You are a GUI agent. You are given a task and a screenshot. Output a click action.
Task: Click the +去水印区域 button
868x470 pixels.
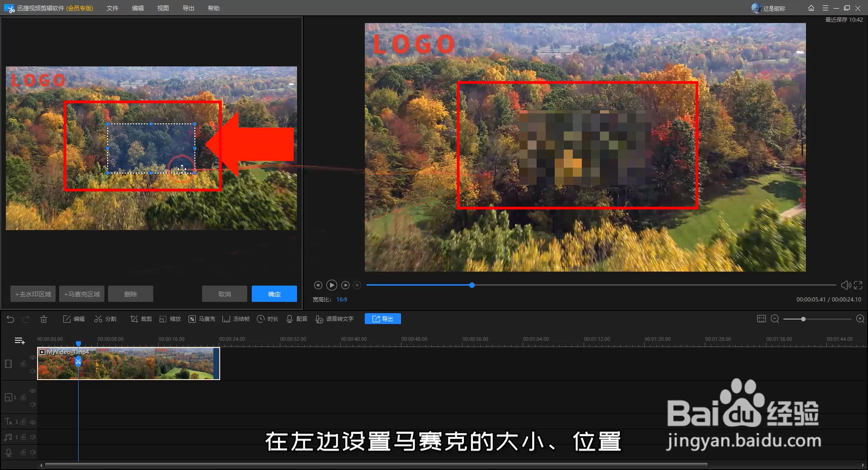[x=33, y=294]
